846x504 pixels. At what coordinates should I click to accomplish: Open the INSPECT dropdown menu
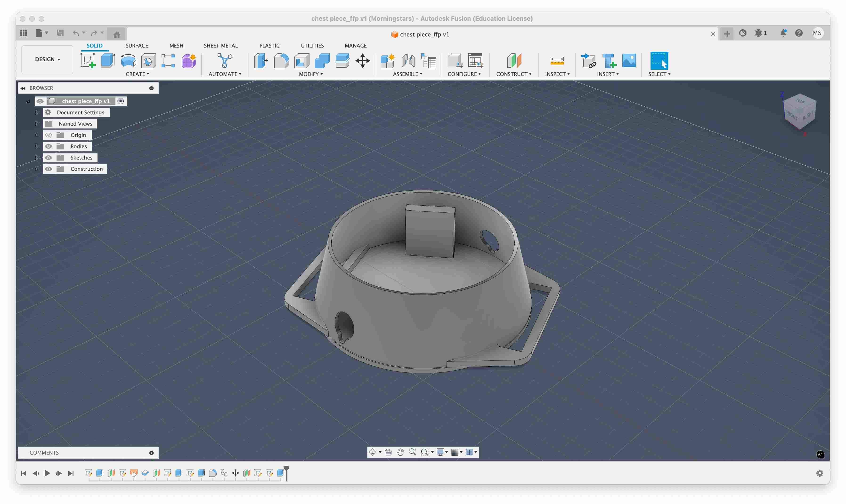coord(557,74)
